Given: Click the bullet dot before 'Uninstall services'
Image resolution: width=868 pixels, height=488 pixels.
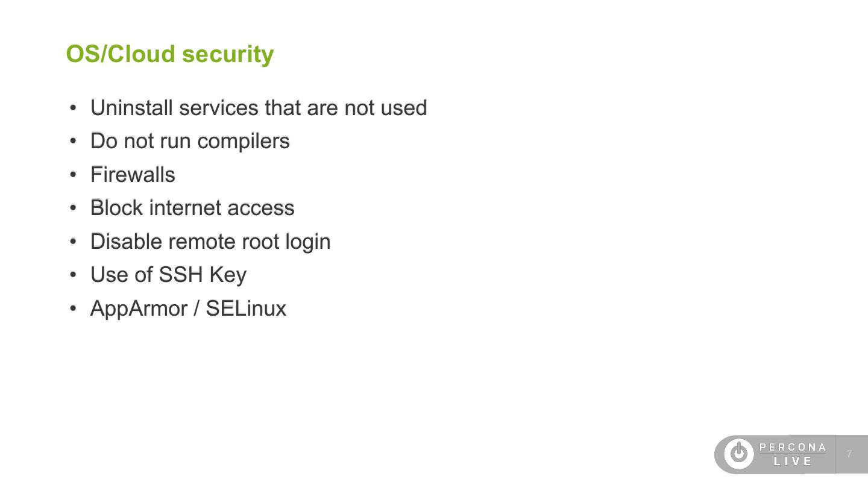Looking at the screenshot, I should (x=74, y=108).
